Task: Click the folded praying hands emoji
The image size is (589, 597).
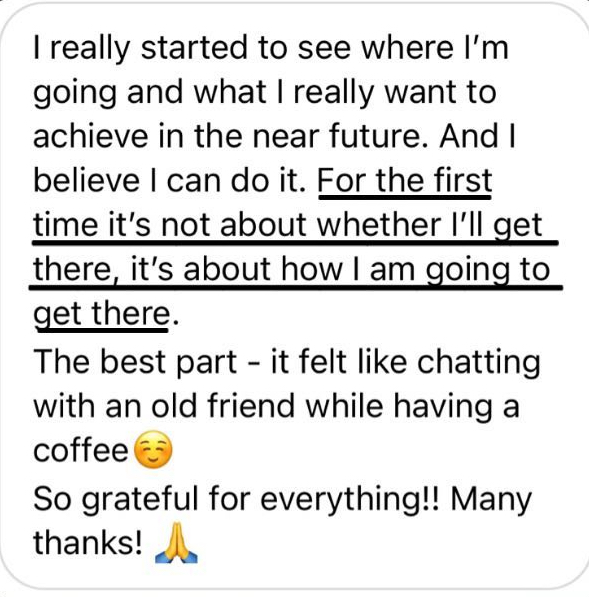Action: 176,543
